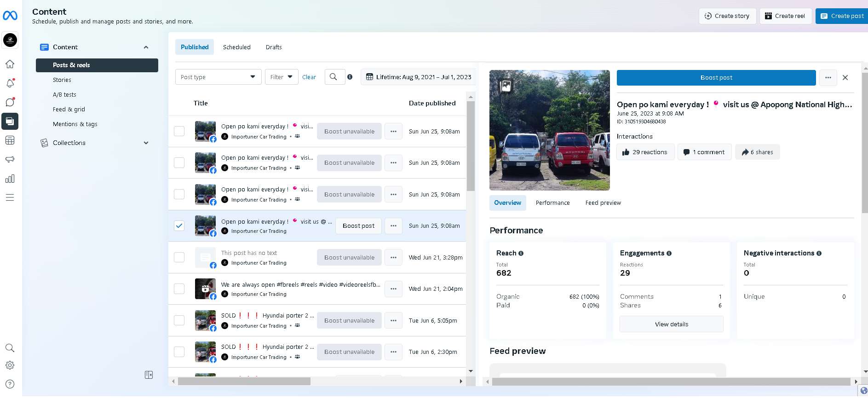Image resolution: width=868 pixels, height=399 pixels.
Task: Open the Ads megaphone icon
Action: 10,159
